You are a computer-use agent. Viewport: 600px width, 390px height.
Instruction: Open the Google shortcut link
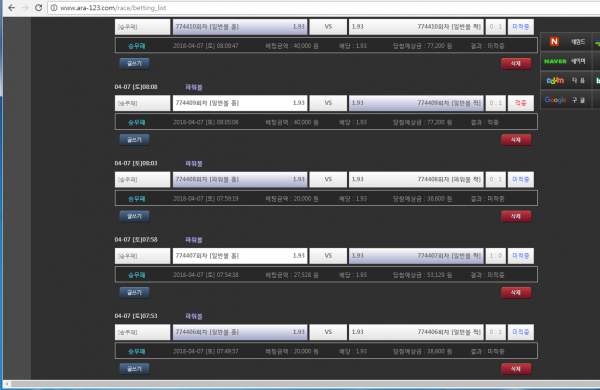click(x=564, y=100)
